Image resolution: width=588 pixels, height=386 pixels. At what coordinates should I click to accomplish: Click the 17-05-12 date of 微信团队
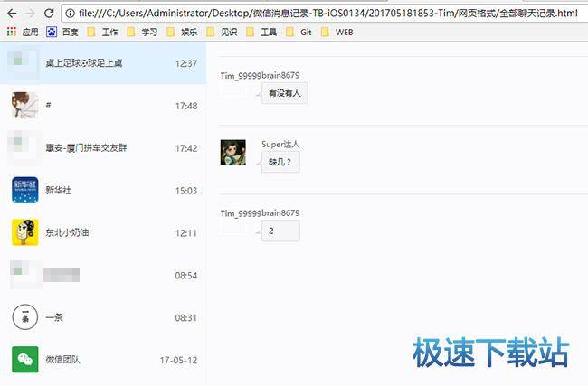point(178,360)
